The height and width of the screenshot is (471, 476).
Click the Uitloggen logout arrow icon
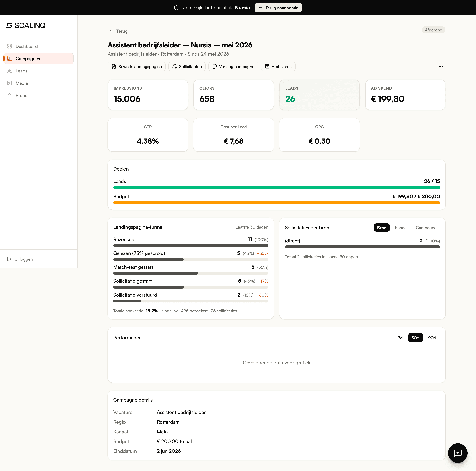click(9, 259)
